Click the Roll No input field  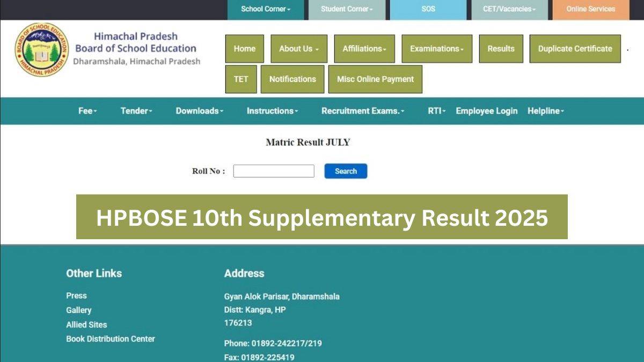274,171
